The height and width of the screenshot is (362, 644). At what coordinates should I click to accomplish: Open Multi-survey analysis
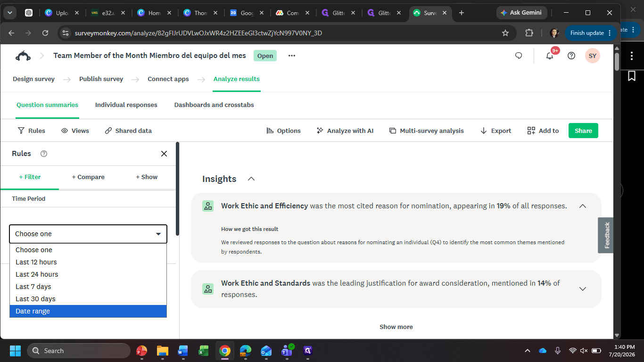pyautogui.click(x=426, y=131)
